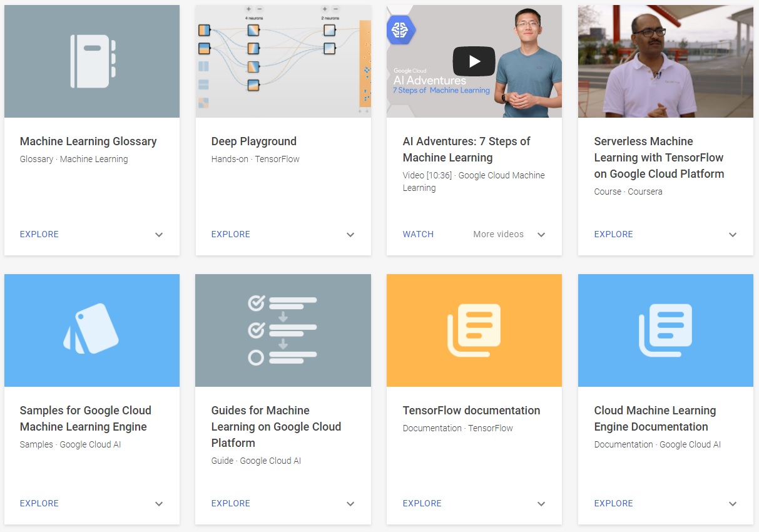Click the minus stepper on the Deep Playground thumbnail
Viewport: 759px width, 532px height.
(261, 9)
